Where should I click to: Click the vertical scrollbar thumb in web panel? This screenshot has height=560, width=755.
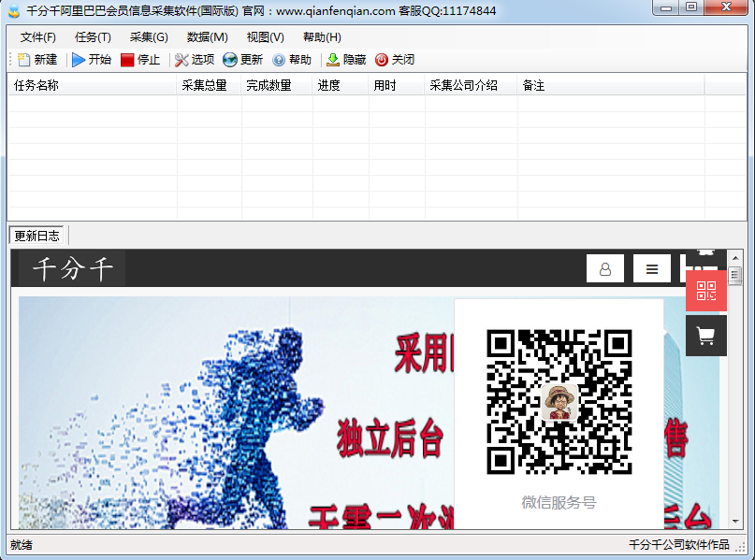click(734, 276)
